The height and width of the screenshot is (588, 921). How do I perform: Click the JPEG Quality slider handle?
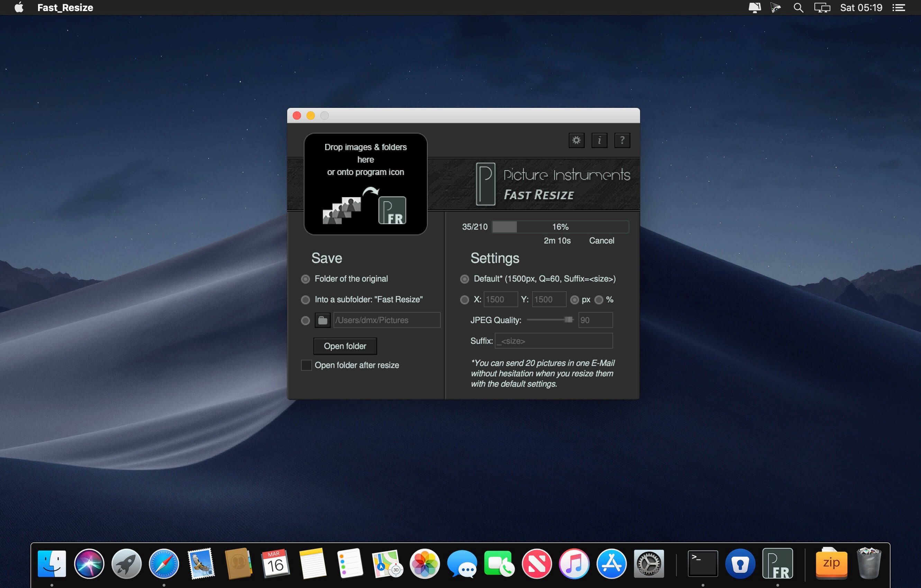tap(569, 320)
